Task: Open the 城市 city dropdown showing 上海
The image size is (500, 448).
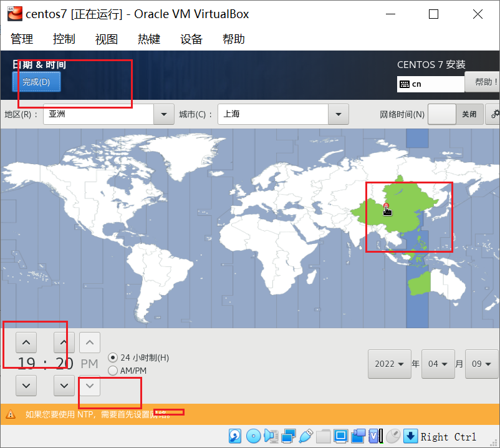Action: tap(283, 114)
